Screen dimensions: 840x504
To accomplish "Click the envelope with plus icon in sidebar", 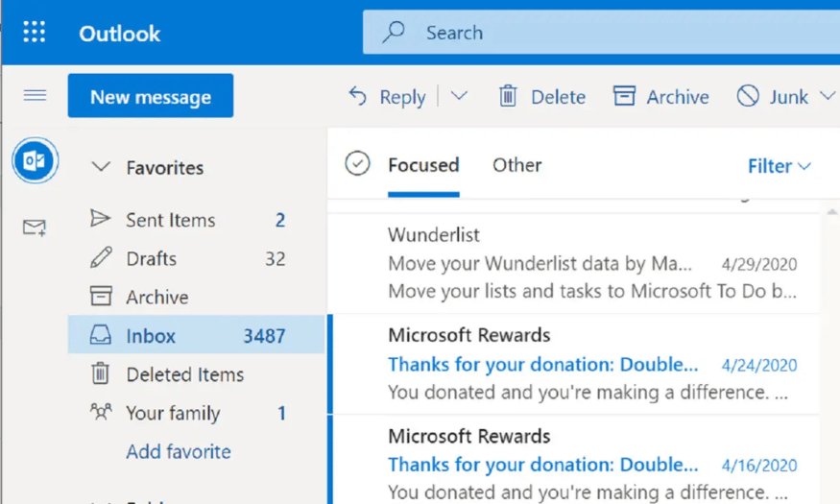I will pos(35,228).
